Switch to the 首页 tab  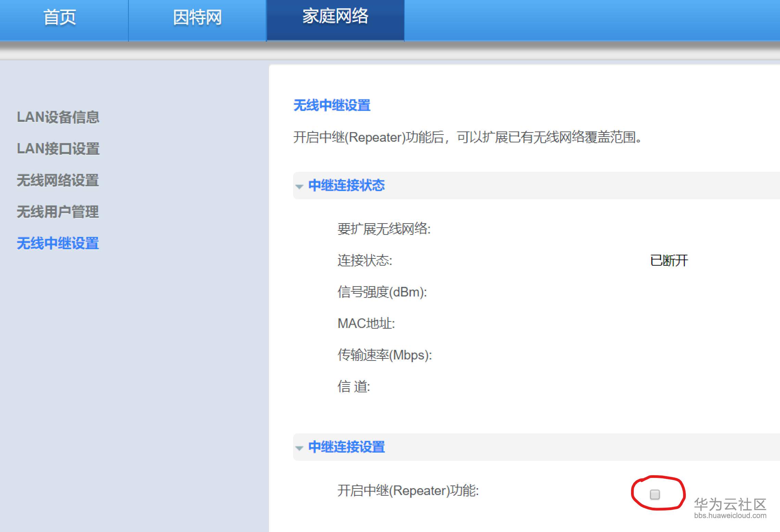tap(60, 17)
